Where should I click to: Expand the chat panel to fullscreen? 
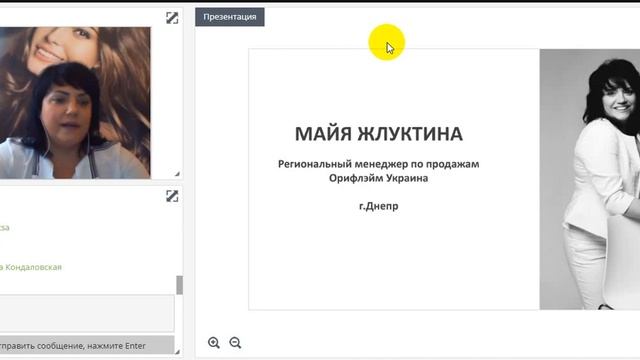point(172,196)
